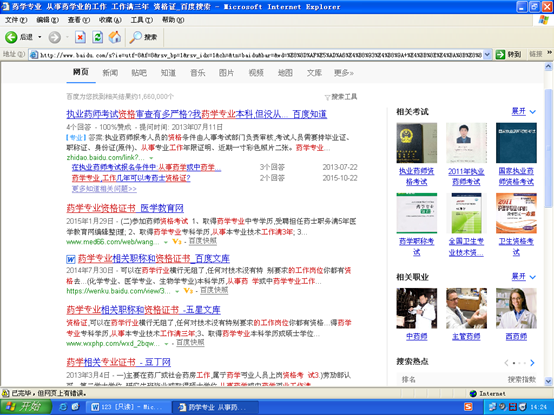554x415 pixels.
Task: Open 药学职称考试 link
Action: (417, 247)
